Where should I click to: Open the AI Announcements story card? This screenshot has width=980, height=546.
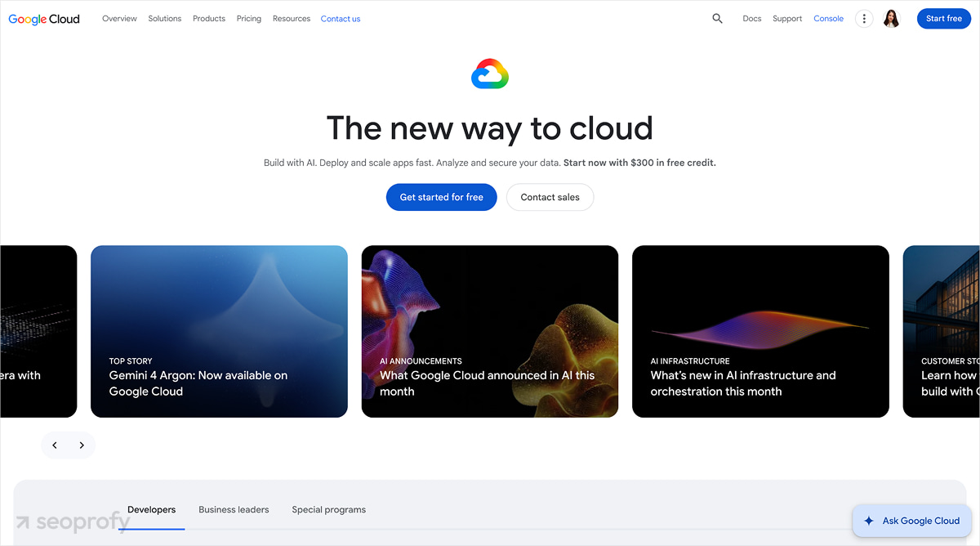tap(490, 332)
